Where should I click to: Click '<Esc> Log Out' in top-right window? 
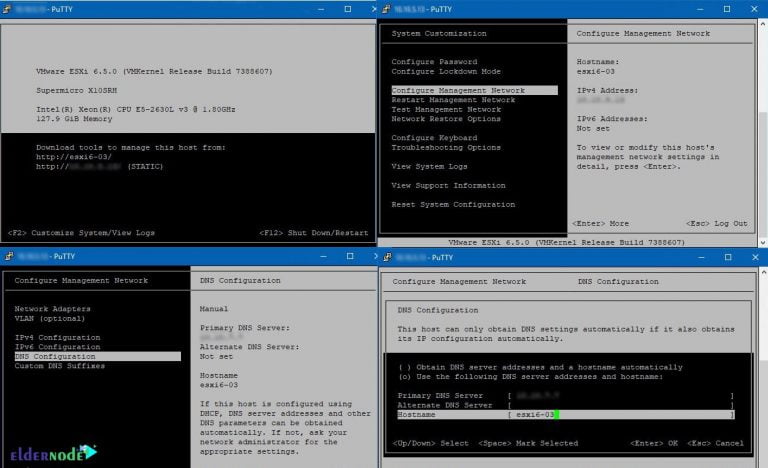click(717, 223)
